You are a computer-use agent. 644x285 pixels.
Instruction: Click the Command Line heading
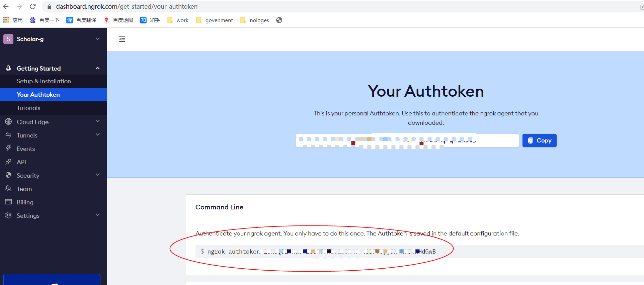[x=219, y=207]
